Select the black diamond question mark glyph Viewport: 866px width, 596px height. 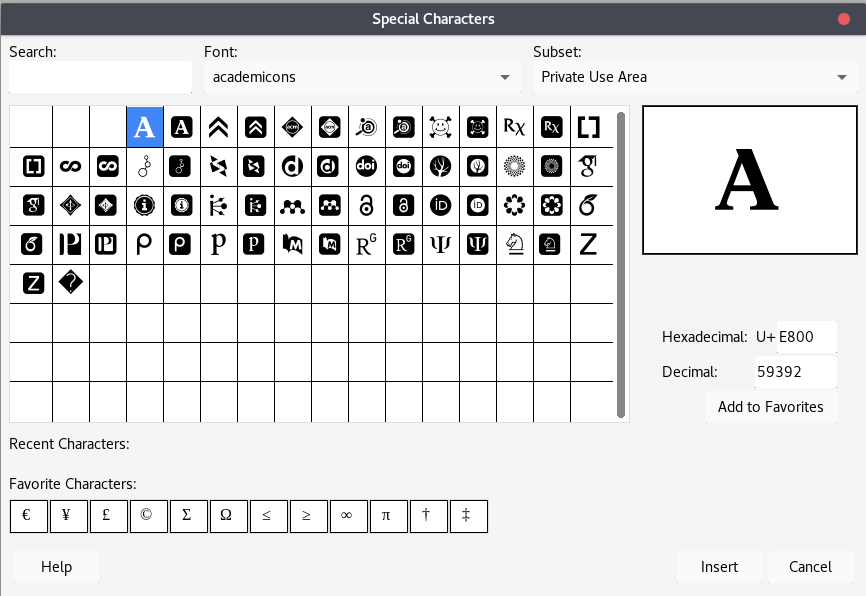71,284
